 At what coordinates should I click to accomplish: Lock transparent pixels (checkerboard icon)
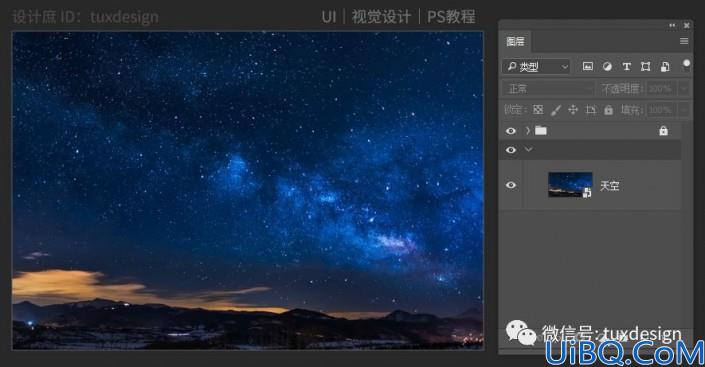tap(538, 110)
